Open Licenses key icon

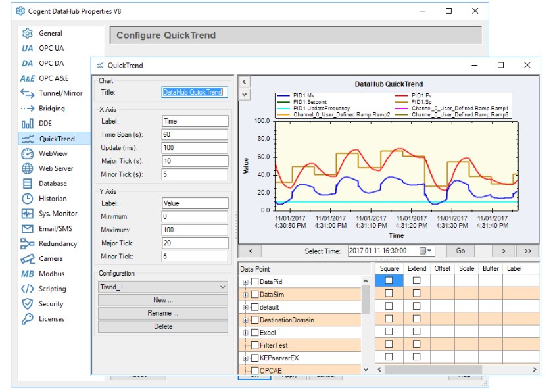[28, 319]
